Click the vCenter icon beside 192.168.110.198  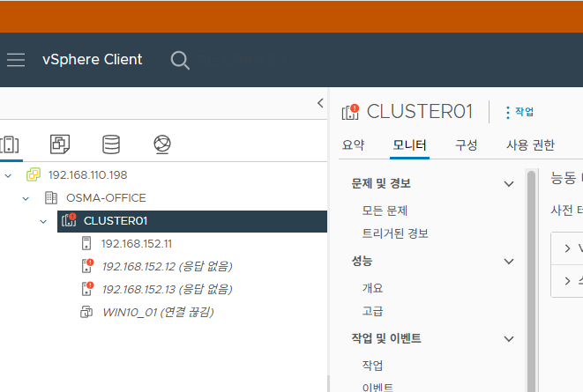coord(34,174)
